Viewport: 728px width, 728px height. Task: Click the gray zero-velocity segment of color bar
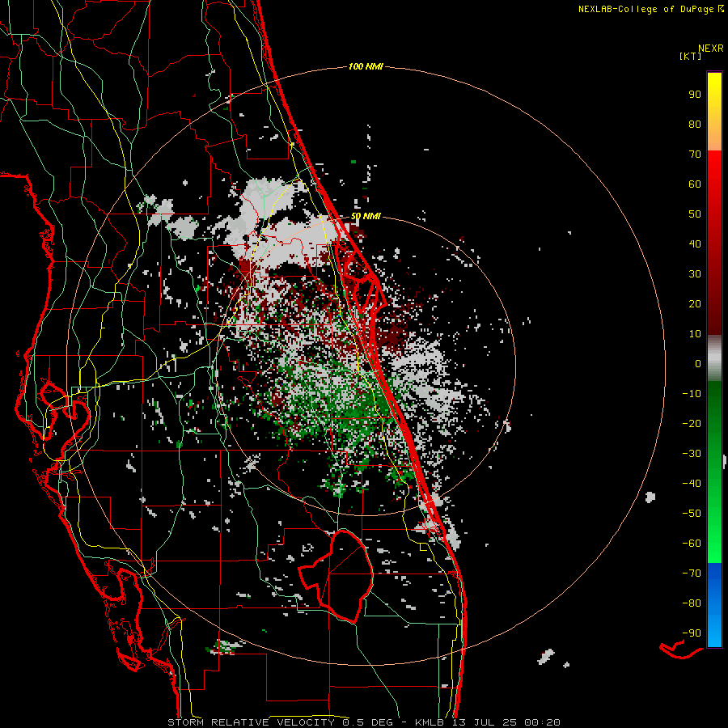tap(714, 358)
